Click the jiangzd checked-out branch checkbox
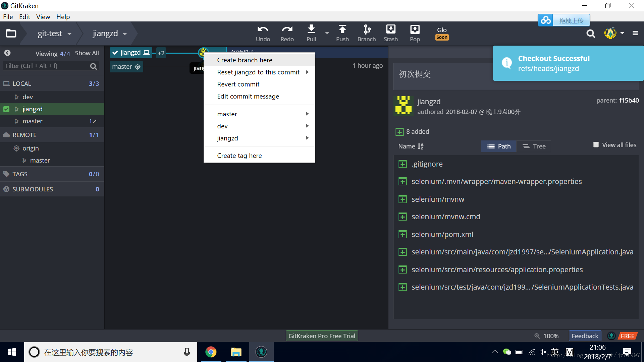Image resolution: width=644 pixels, height=362 pixels. coord(6,109)
